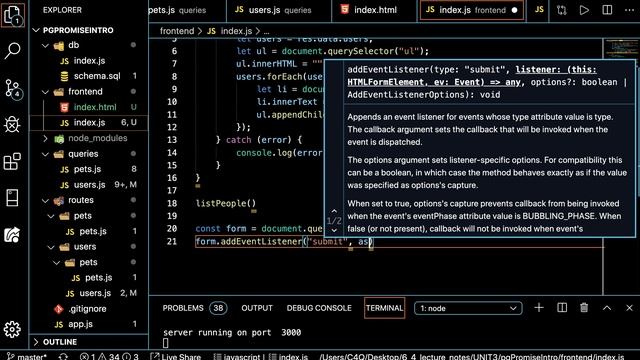Click line 21 addEventListener code
The width and height of the screenshot is (640, 360).
(284, 242)
